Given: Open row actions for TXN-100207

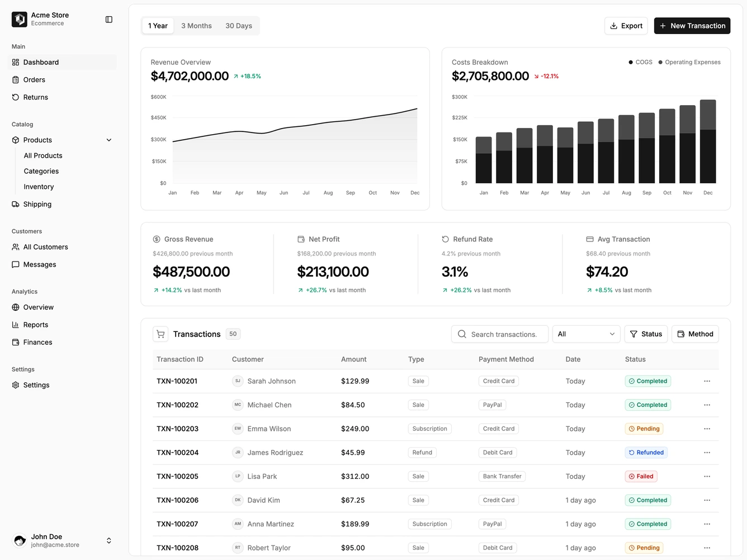Looking at the screenshot, I should [x=707, y=524].
